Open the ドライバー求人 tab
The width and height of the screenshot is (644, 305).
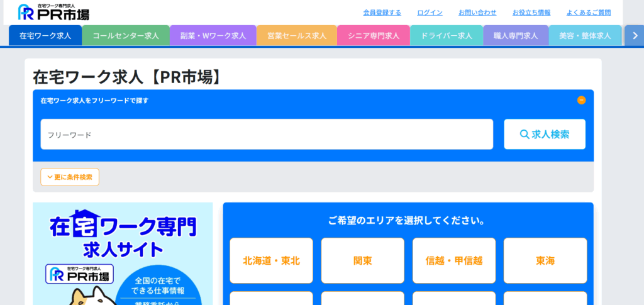446,36
